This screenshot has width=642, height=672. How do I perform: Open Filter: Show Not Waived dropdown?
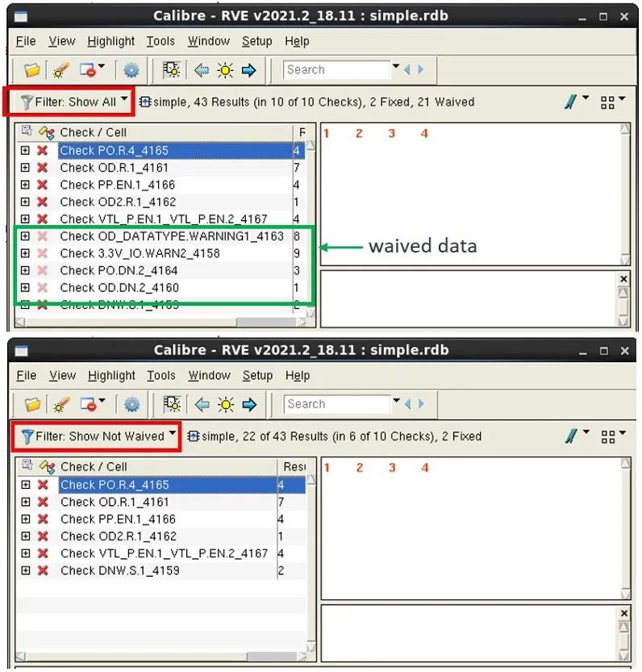pyautogui.click(x=98, y=436)
